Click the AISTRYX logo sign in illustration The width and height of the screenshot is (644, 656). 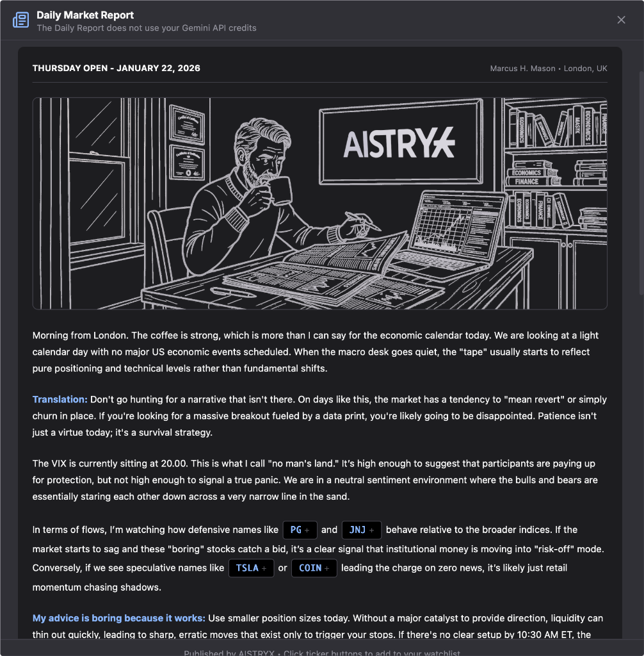point(399,142)
